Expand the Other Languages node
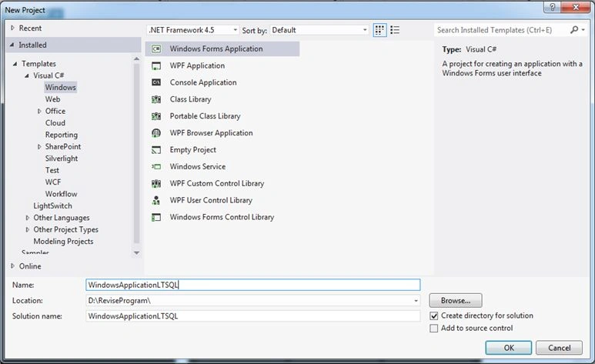595x364 pixels. coord(27,218)
